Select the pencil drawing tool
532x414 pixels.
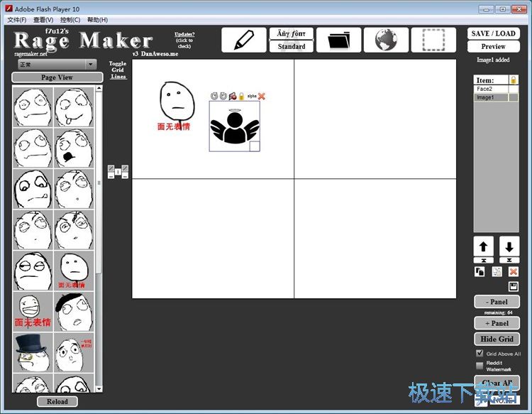click(x=243, y=40)
